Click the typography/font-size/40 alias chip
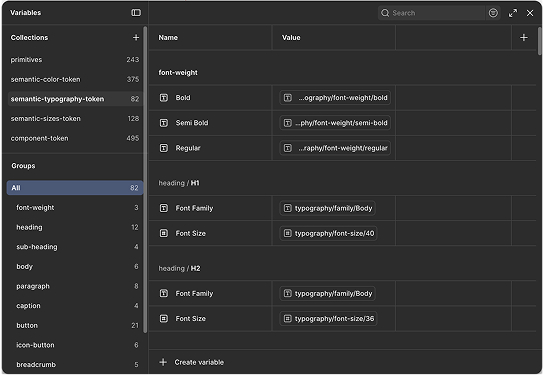Viewport: 544px width, 375px height. pos(328,233)
